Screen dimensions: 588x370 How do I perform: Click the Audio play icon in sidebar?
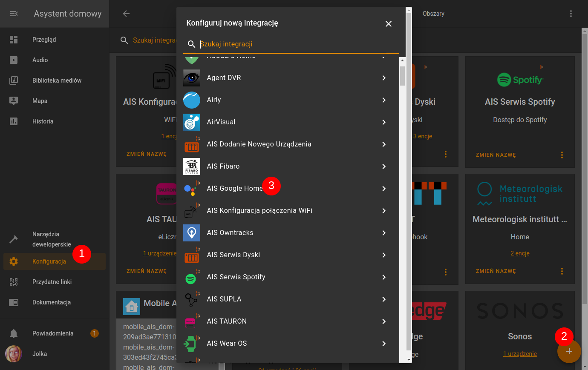(14, 60)
